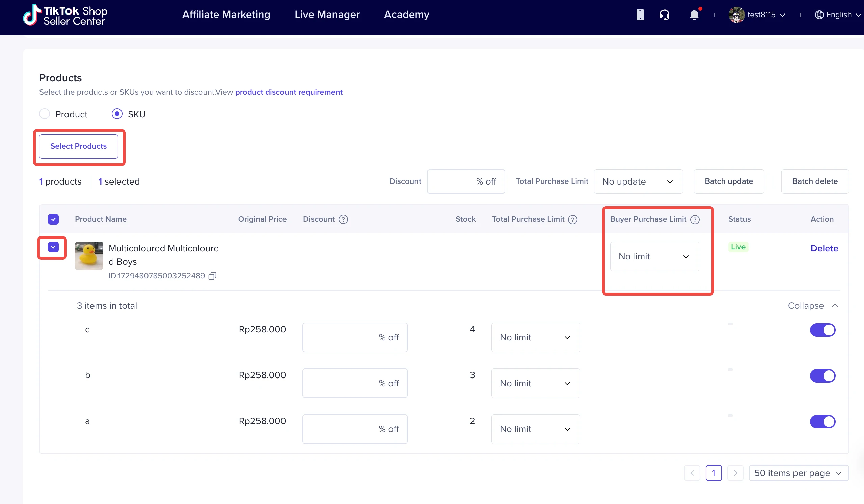The height and width of the screenshot is (504, 864).
Task: Go to next page arrow
Action: [x=735, y=473]
